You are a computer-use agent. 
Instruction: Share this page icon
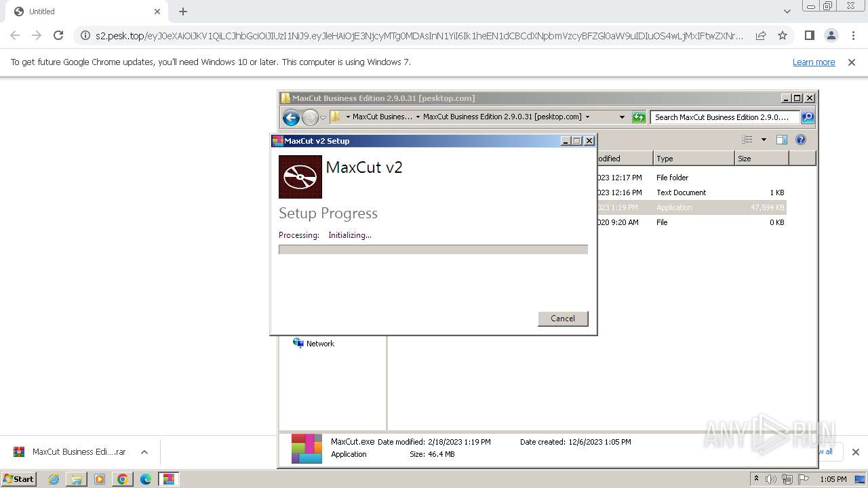coord(761,36)
